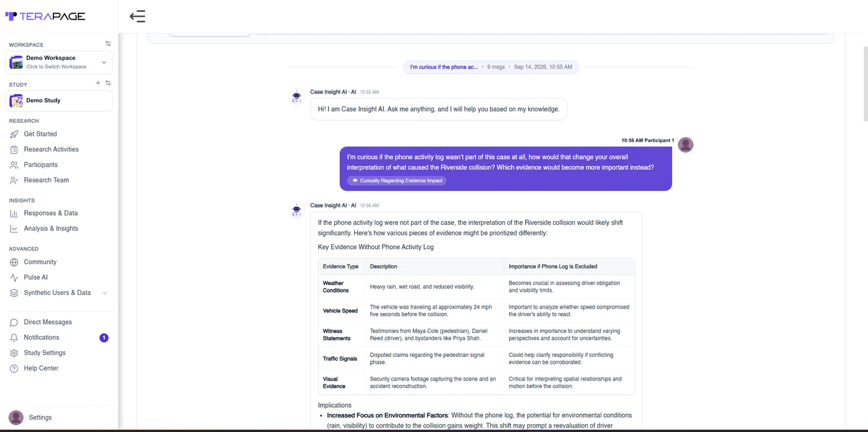This screenshot has height=432, width=868.
Task: Expand Synthetic Users & Data chevron
Action: pos(105,293)
